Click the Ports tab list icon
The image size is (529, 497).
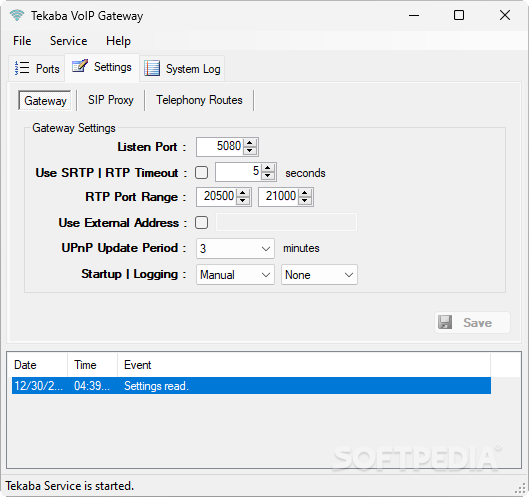[x=22, y=68]
